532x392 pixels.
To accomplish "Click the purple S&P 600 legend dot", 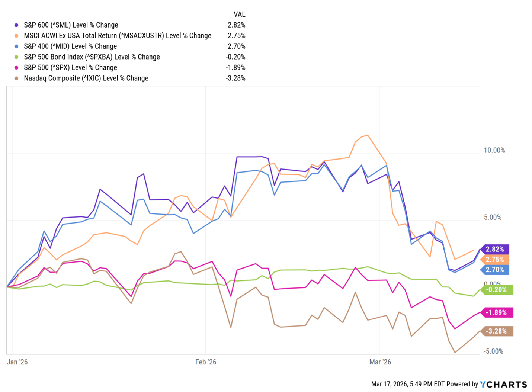I will coord(16,25).
